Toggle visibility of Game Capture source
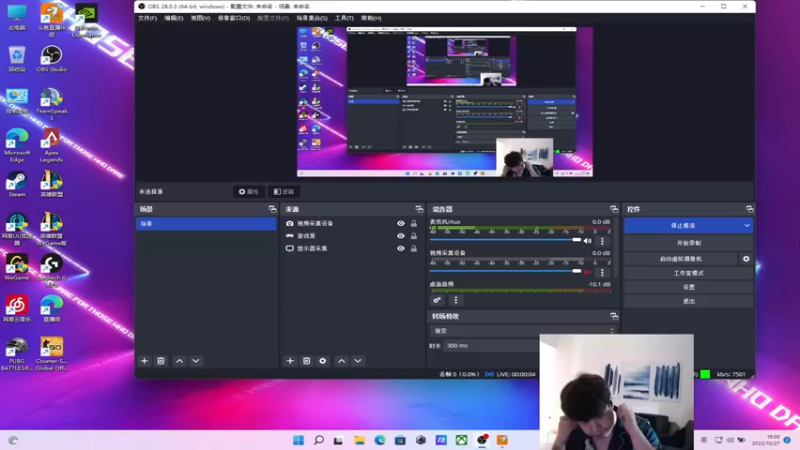This screenshot has height=450, width=800. 401,236
